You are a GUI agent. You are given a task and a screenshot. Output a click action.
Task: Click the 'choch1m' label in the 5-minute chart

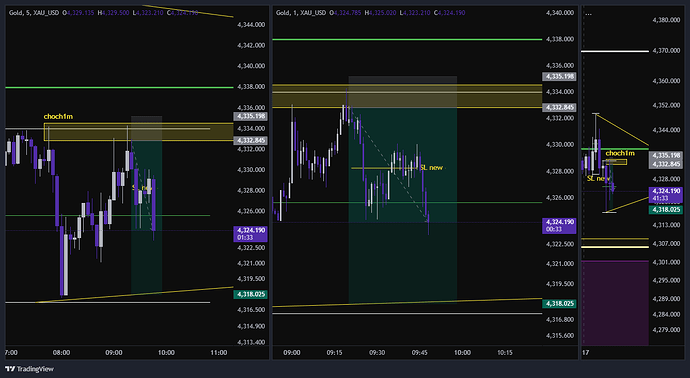click(58, 117)
